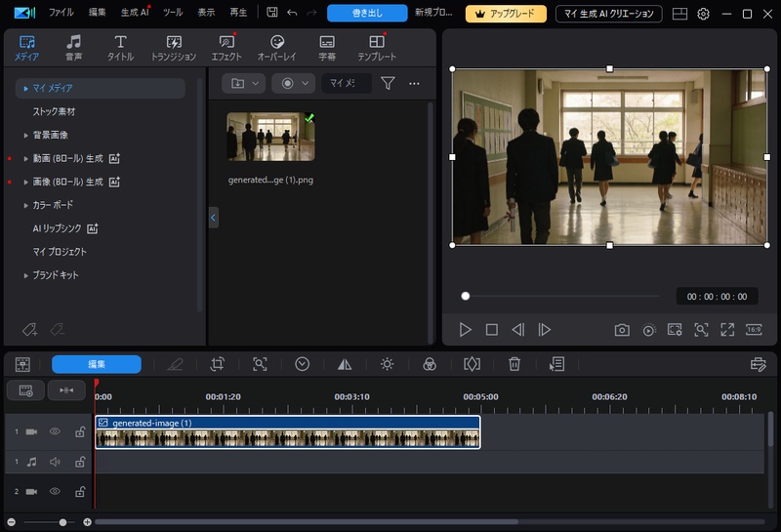Undo last action with the undo arrow
Image resolution: width=781 pixels, height=532 pixels.
(x=292, y=13)
